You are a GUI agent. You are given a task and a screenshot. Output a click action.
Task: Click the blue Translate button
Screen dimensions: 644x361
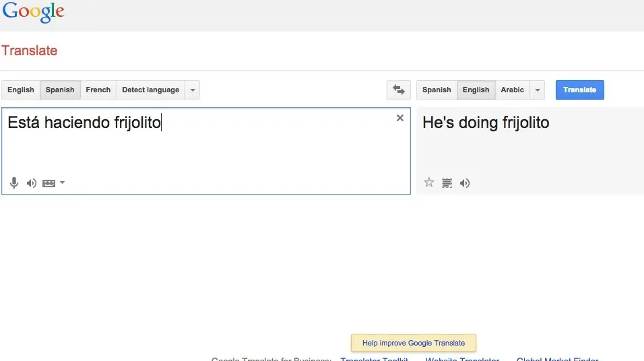(x=579, y=90)
